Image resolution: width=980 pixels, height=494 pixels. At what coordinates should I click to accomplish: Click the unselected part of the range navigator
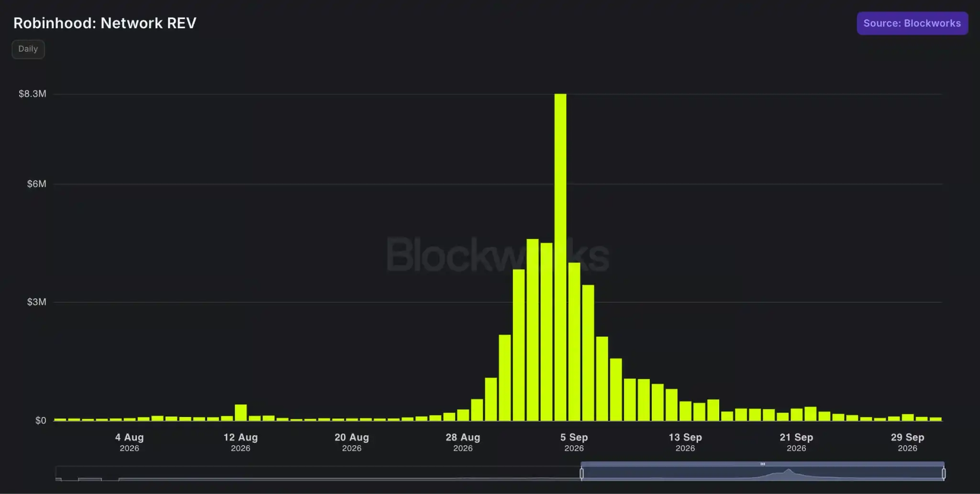pyautogui.click(x=318, y=473)
